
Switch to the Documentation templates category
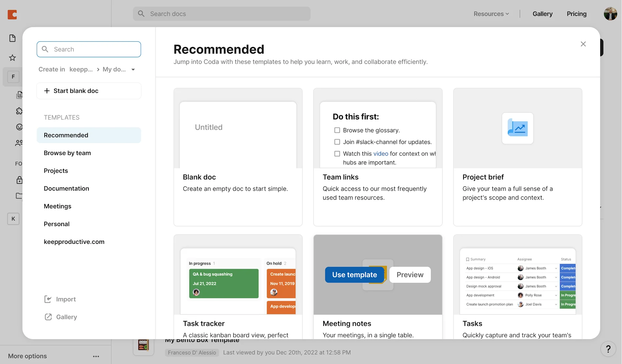point(66,188)
